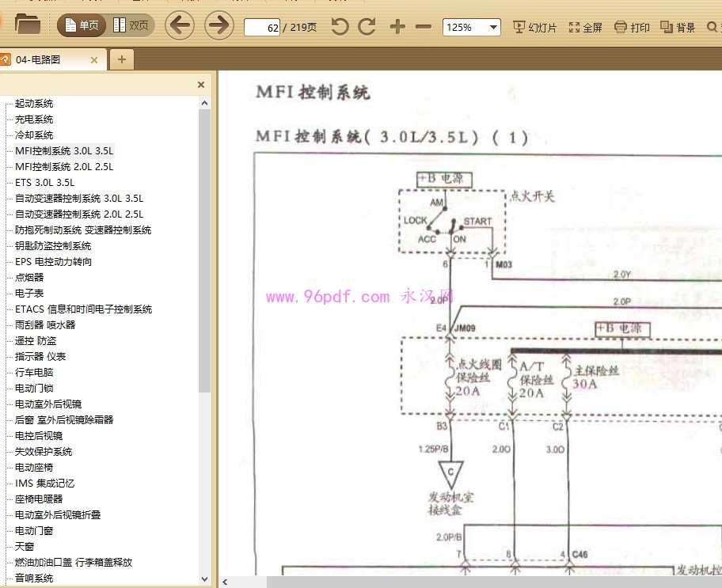This screenshot has width=722, height=588.
Task: Switch to single page (单页) view
Action: click(x=82, y=25)
